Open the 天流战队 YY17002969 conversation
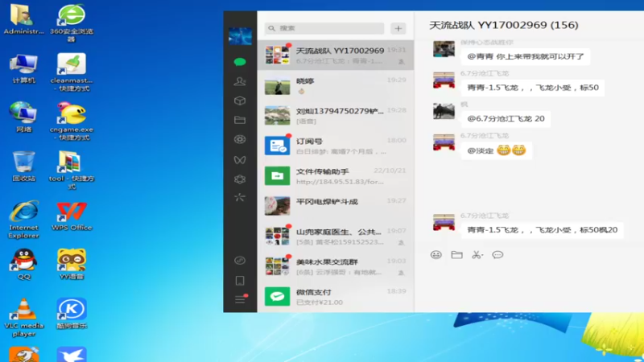 (x=336, y=55)
